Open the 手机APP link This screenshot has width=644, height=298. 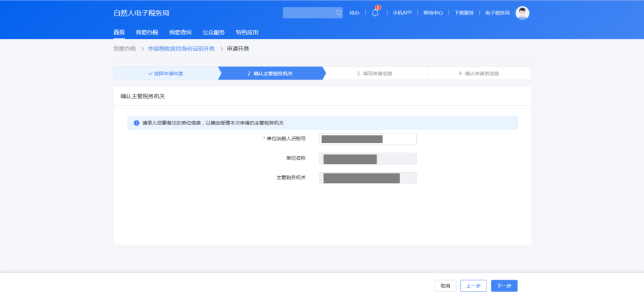(x=402, y=13)
